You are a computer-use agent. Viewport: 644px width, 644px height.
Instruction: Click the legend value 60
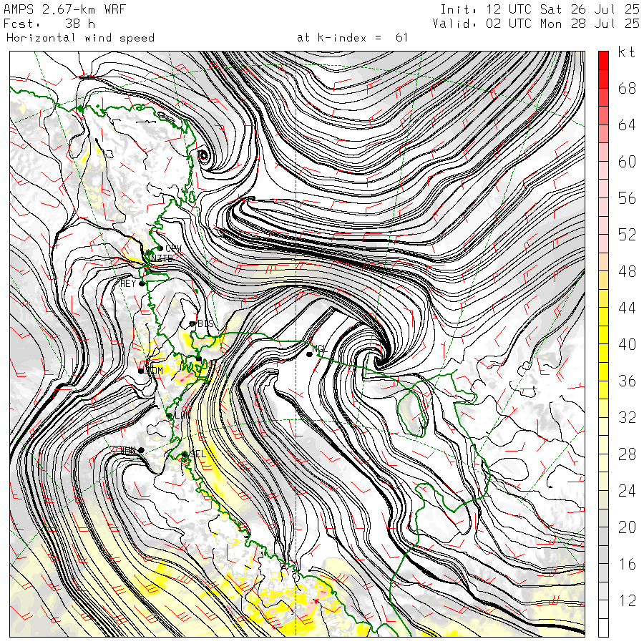click(x=627, y=162)
